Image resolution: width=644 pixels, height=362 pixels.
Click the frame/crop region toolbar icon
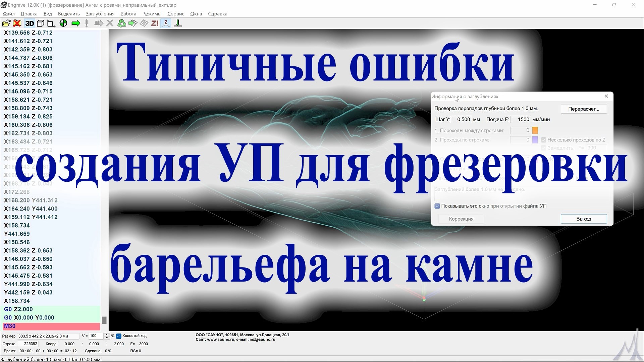tap(50, 23)
